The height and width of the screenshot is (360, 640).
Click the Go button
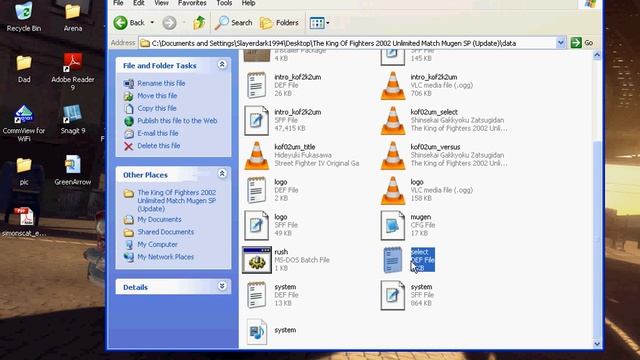(582, 43)
